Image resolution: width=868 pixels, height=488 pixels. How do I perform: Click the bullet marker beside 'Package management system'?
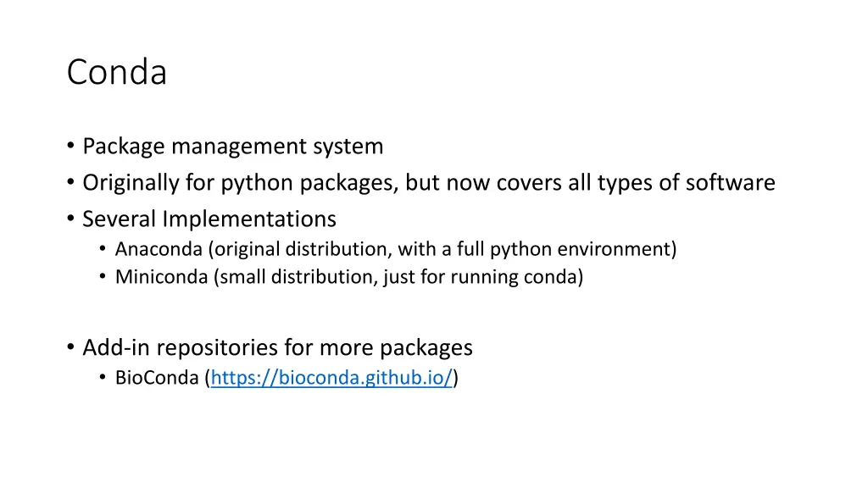click(70, 146)
